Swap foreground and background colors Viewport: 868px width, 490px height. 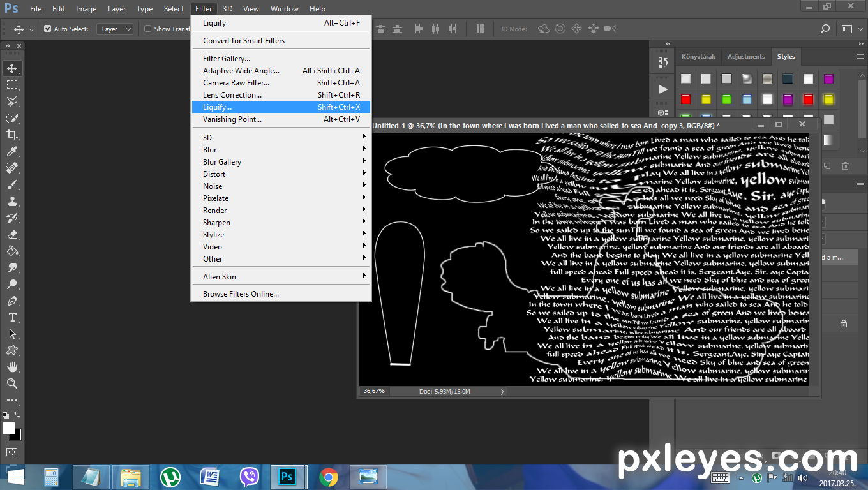(17, 415)
